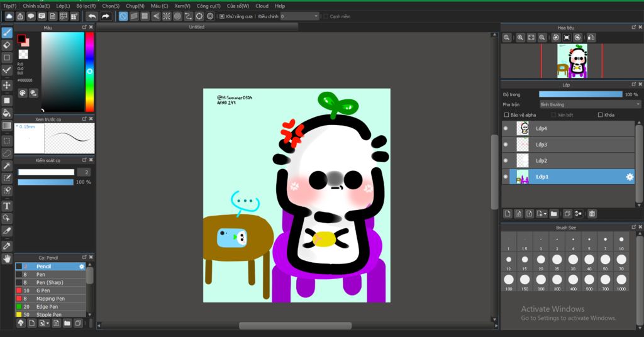Choose the Pen (Sharp) brush

point(50,282)
